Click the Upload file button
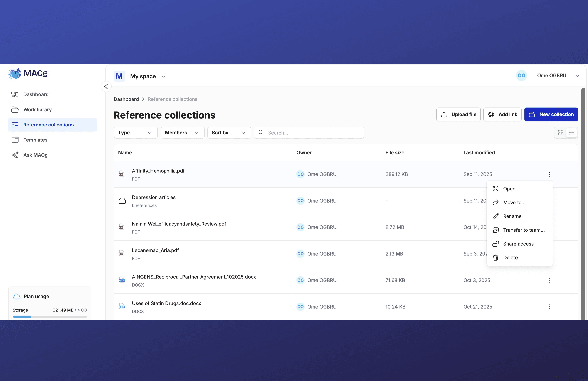 458,114
